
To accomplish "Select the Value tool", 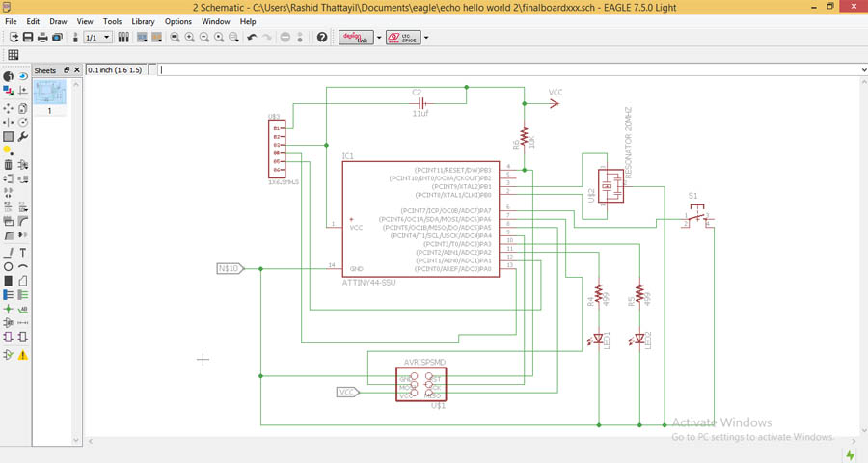I will 23,206.
